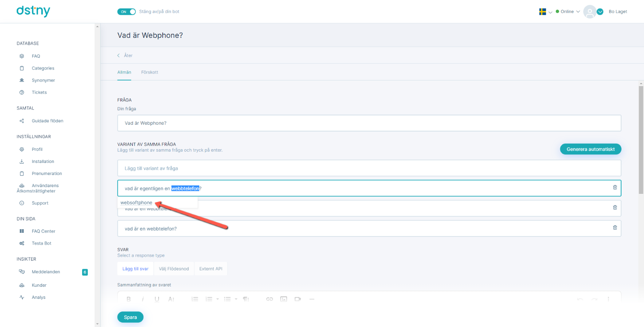Expand the unordered list style dropdown arrow

pyautogui.click(x=236, y=299)
